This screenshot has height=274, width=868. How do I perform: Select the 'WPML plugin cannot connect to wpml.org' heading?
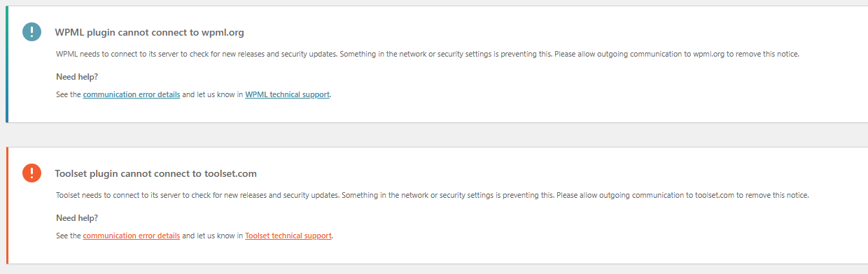pos(149,32)
